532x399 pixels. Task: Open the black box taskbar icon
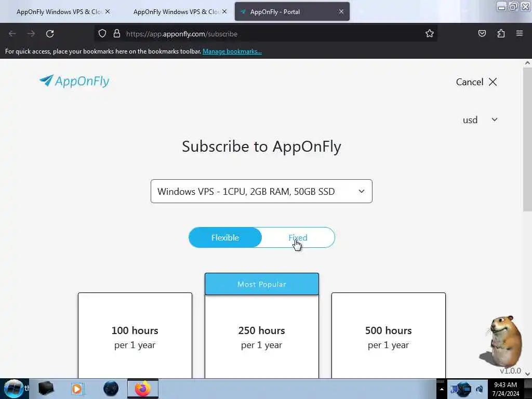(46, 389)
